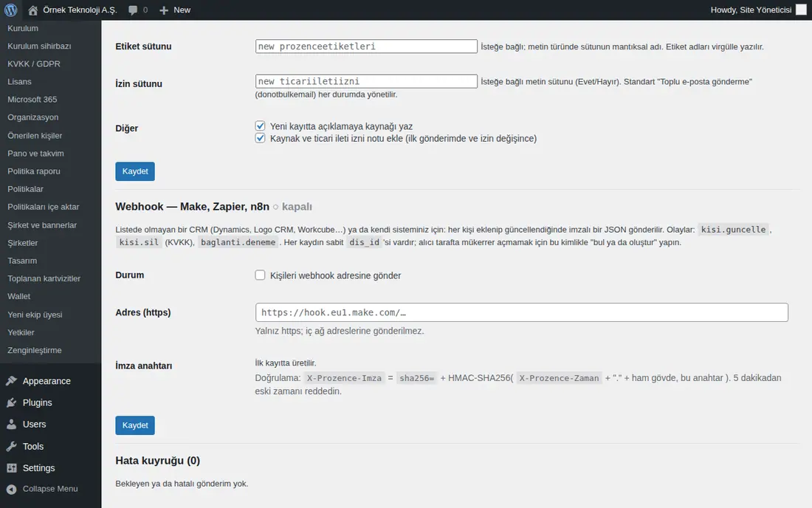Click the 'dis_id' code text

pyautogui.click(x=364, y=242)
